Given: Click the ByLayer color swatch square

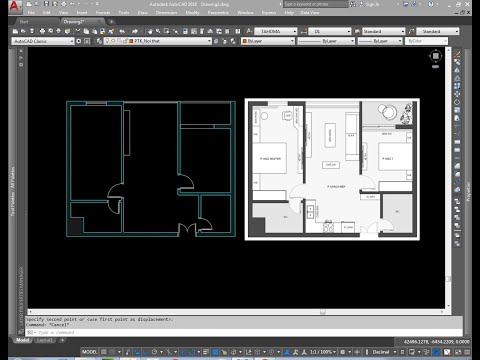Looking at the screenshot, I should 245,41.
